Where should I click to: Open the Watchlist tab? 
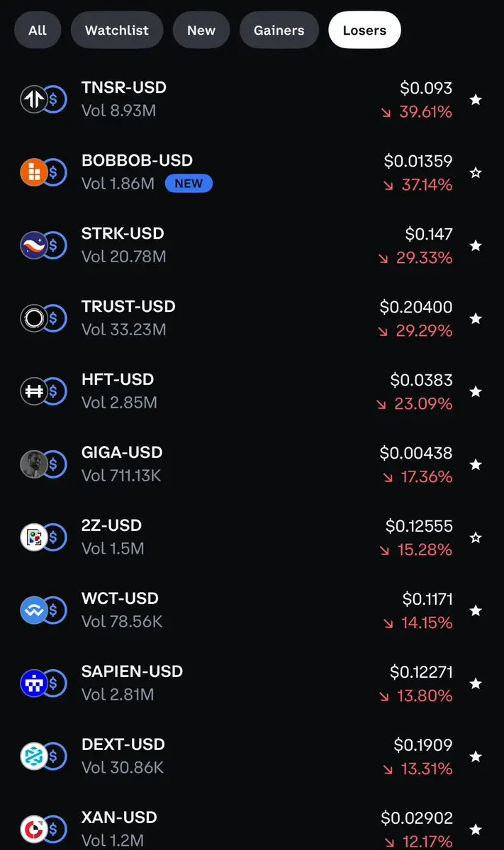pos(117,30)
